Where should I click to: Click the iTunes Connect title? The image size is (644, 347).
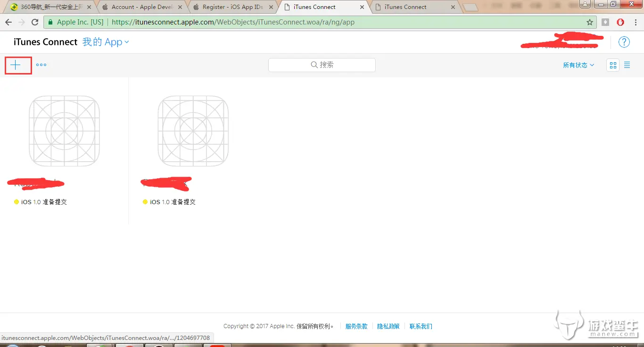(45, 42)
